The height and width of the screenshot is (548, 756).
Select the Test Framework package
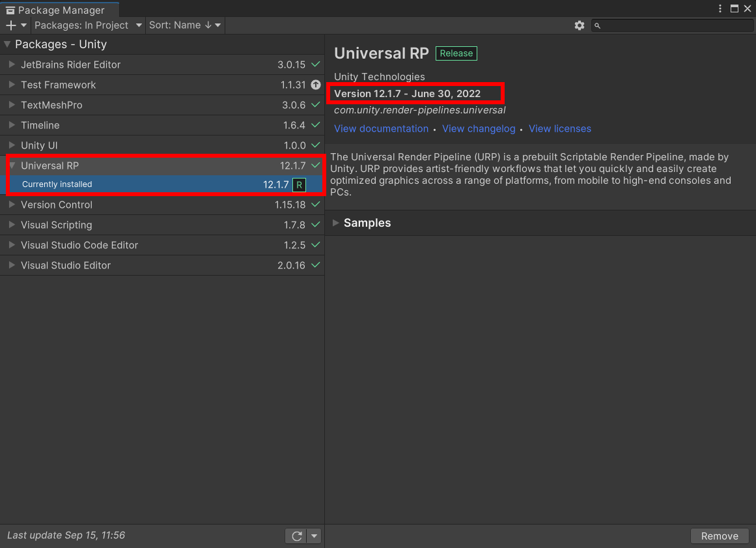(162, 85)
